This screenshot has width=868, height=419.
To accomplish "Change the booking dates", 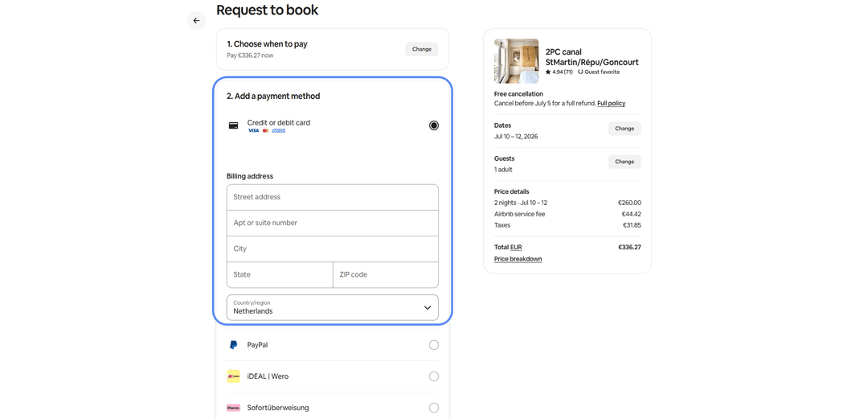I will (x=624, y=128).
